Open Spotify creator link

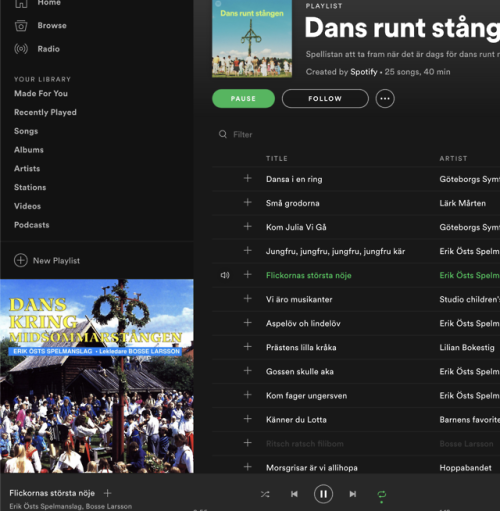click(364, 72)
